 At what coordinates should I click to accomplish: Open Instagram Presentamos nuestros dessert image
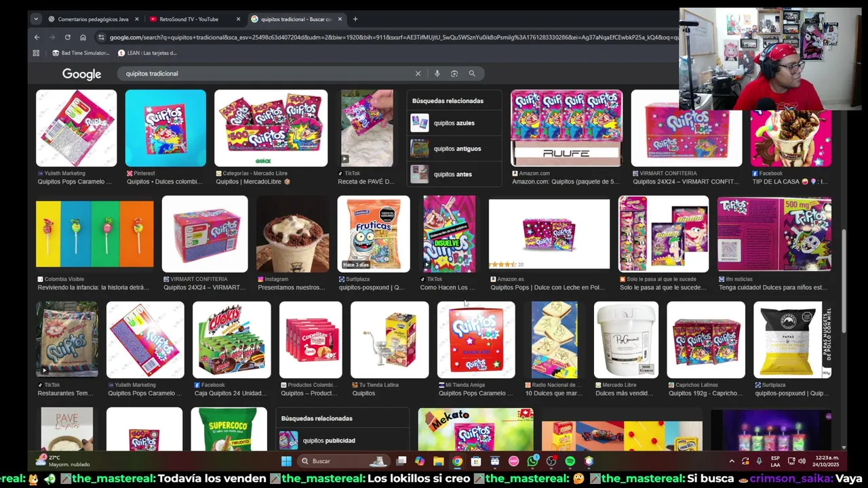coord(293,234)
